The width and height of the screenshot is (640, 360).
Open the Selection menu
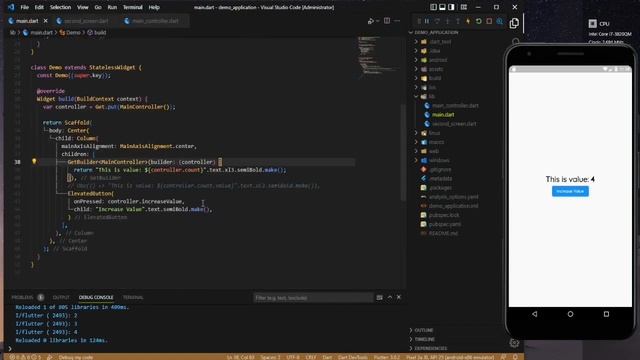[x=60, y=7]
